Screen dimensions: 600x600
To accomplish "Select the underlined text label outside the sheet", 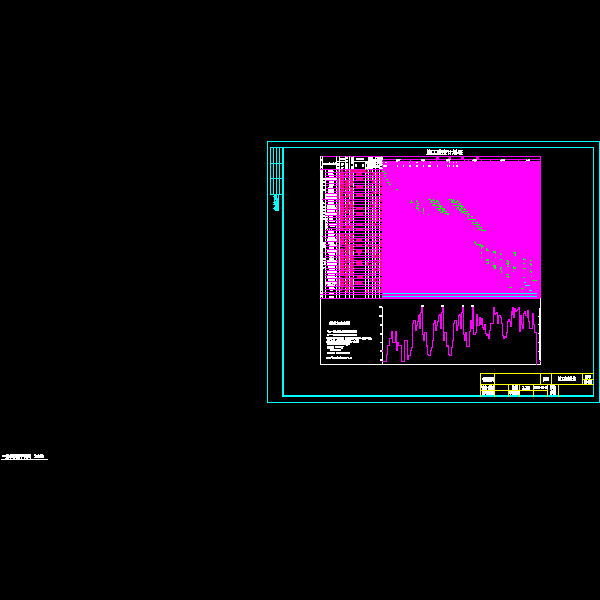I will coord(24,457).
